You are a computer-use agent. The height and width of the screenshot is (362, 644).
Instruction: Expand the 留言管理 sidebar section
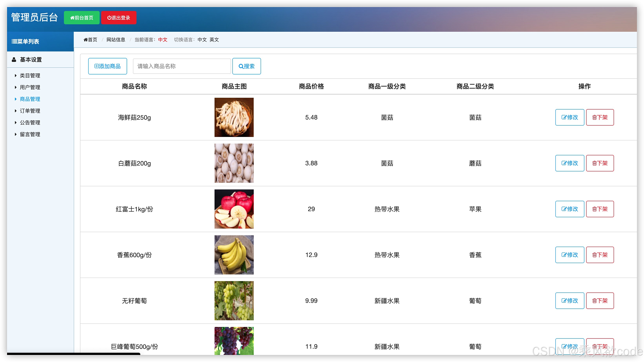(30, 134)
